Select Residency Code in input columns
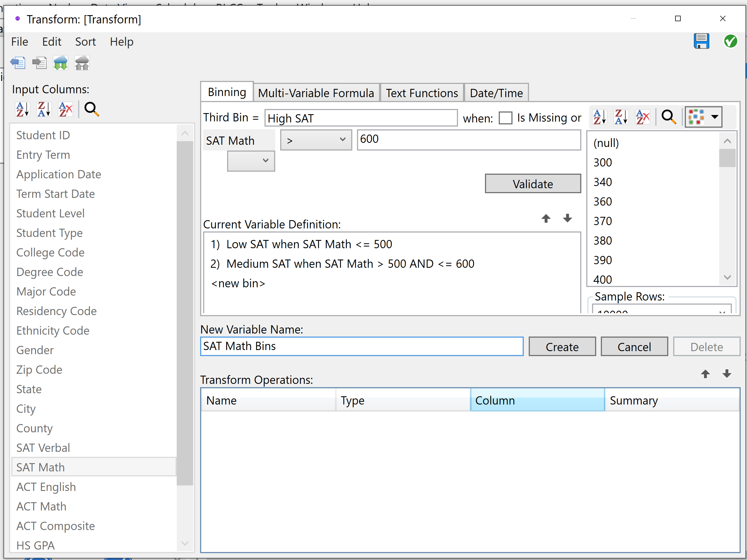 pos(94,311)
